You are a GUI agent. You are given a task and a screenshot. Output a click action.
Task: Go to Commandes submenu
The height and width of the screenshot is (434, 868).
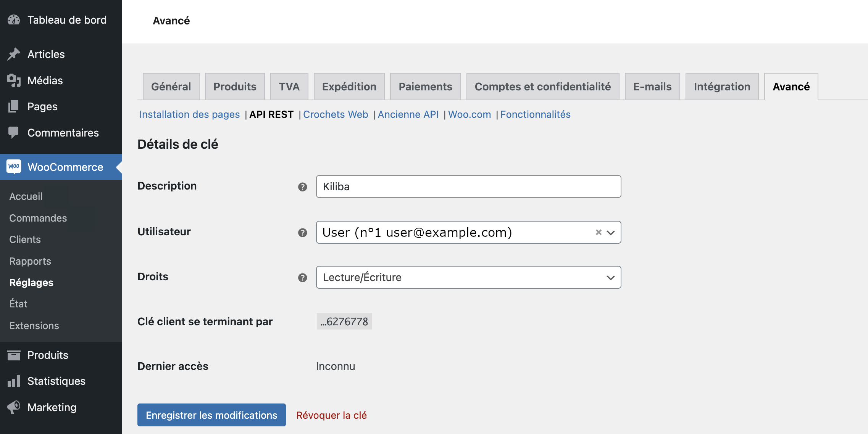38,218
